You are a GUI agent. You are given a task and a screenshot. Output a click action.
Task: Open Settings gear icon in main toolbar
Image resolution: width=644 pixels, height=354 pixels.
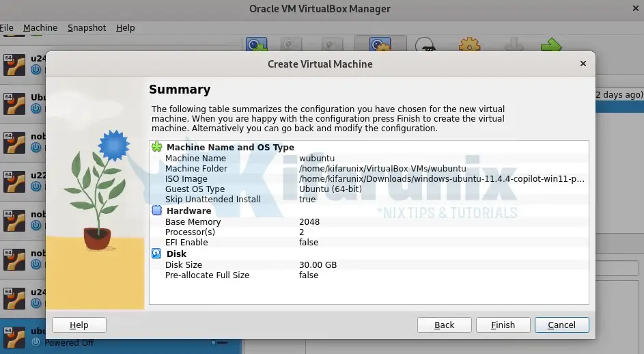[x=469, y=44]
